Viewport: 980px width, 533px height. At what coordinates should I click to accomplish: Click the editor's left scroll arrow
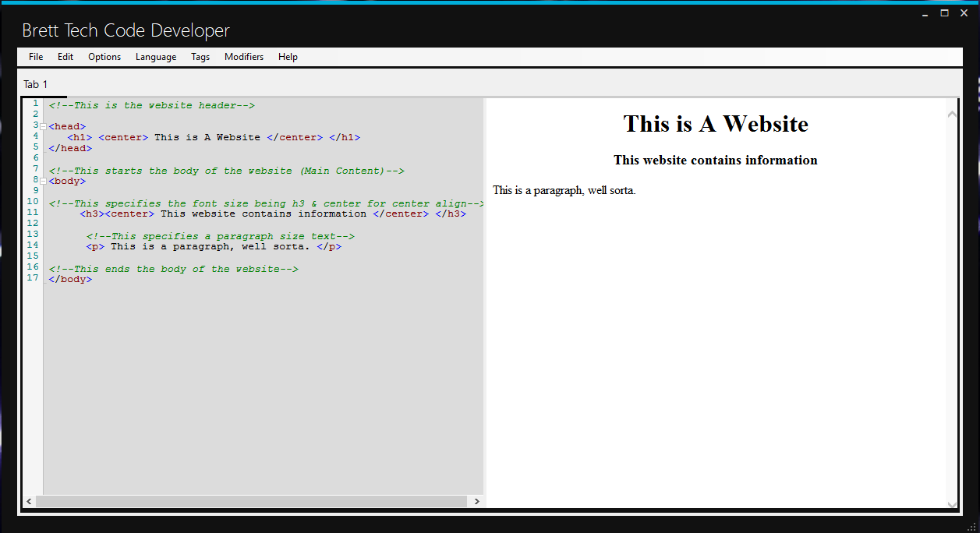pos(30,501)
